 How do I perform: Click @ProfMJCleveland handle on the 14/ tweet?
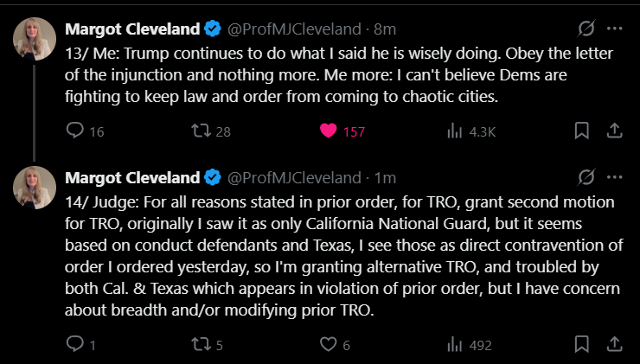294,178
